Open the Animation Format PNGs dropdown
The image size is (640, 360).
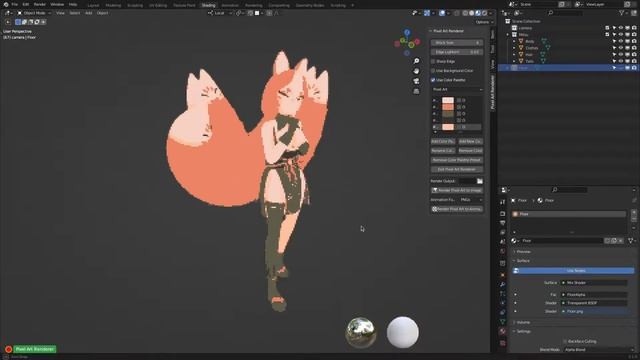pos(471,200)
